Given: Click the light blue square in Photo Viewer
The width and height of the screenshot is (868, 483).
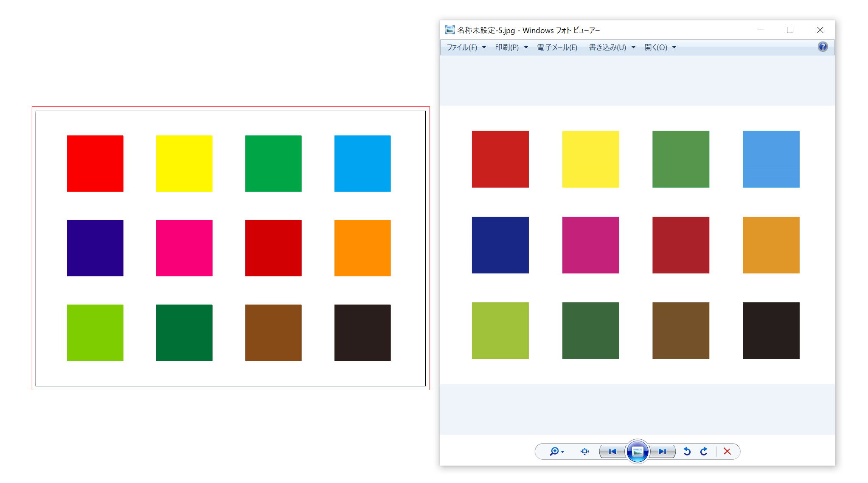Looking at the screenshot, I should click(771, 159).
